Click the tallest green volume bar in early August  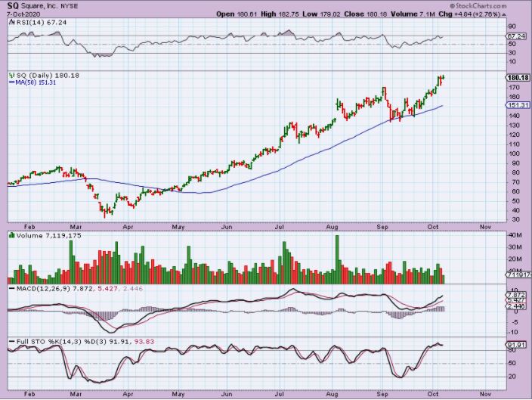(x=337, y=259)
